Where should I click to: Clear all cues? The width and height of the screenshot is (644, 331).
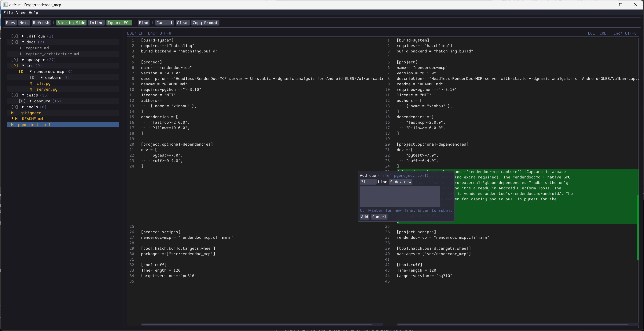tap(183, 23)
